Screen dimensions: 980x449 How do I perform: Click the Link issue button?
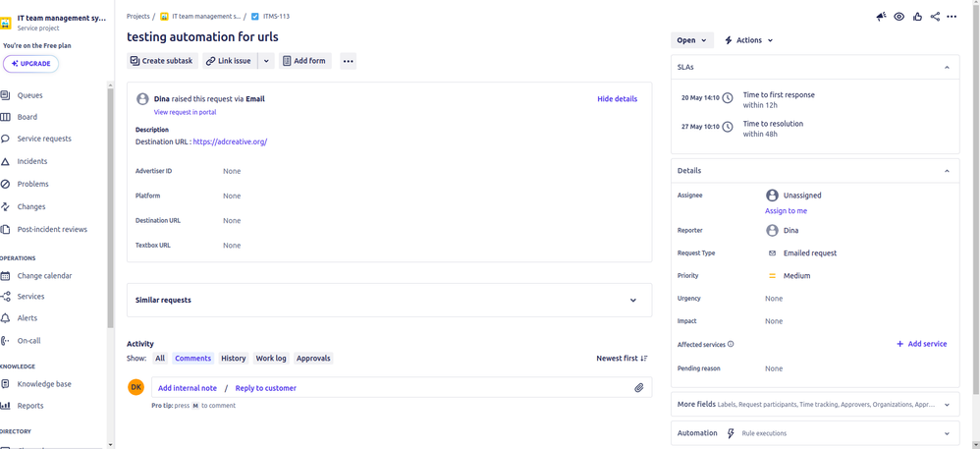[230, 61]
